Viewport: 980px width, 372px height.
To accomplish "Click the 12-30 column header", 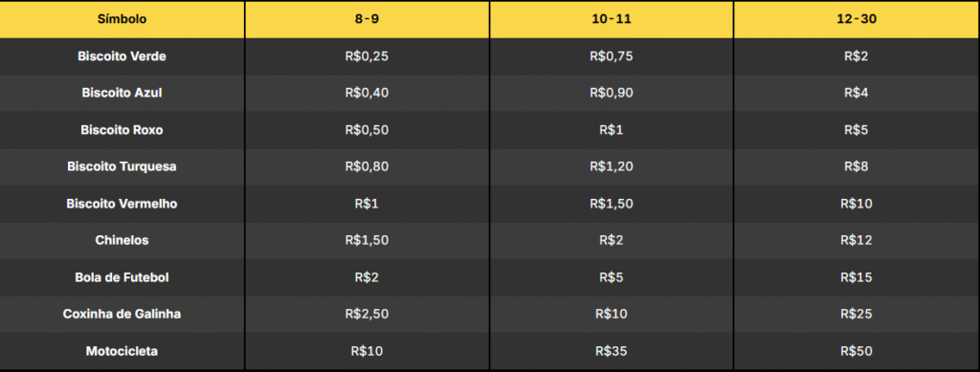I will [857, 19].
